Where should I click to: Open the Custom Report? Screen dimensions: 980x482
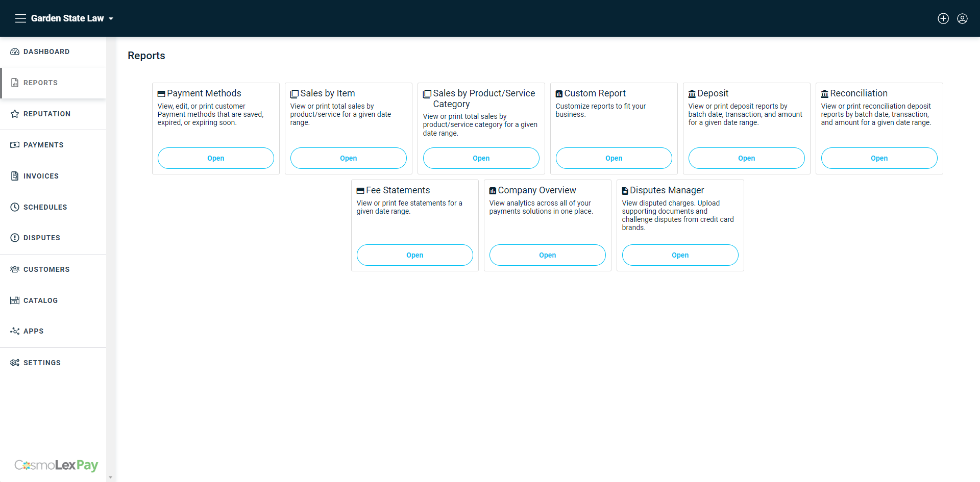(x=614, y=158)
